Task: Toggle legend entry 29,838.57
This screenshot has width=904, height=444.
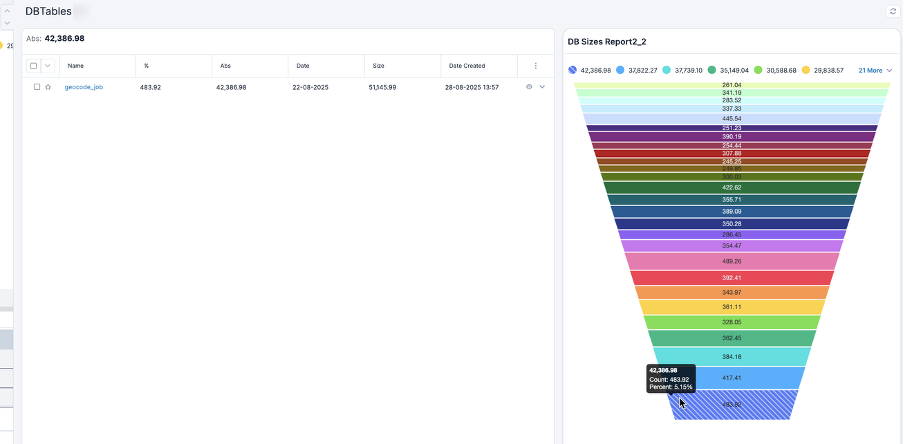Action: click(823, 70)
